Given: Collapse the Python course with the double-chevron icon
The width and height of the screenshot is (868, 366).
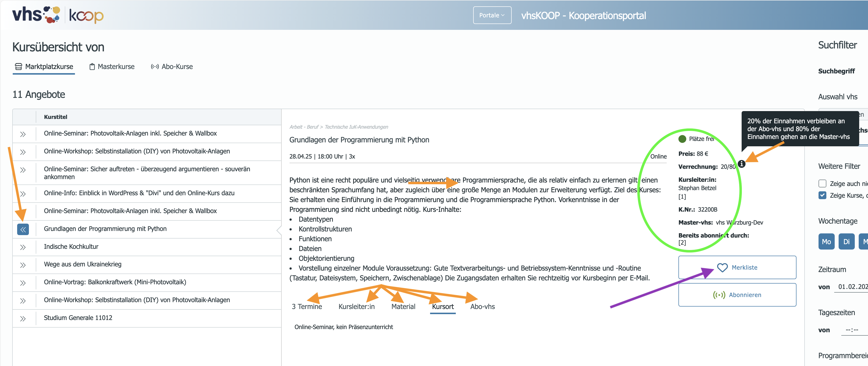Looking at the screenshot, I should click(x=23, y=230).
